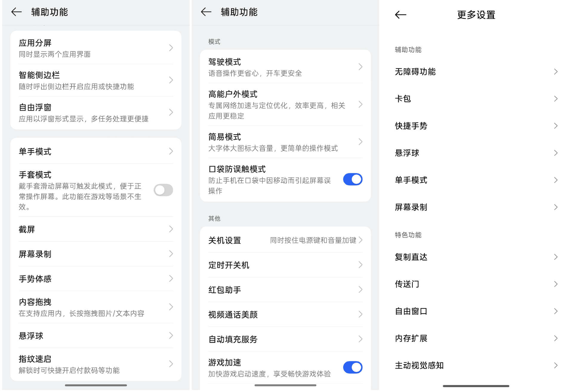The height and width of the screenshot is (392, 573).
Task: Tap back arrow in middle 辅助功能 screen
Action: tap(206, 12)
